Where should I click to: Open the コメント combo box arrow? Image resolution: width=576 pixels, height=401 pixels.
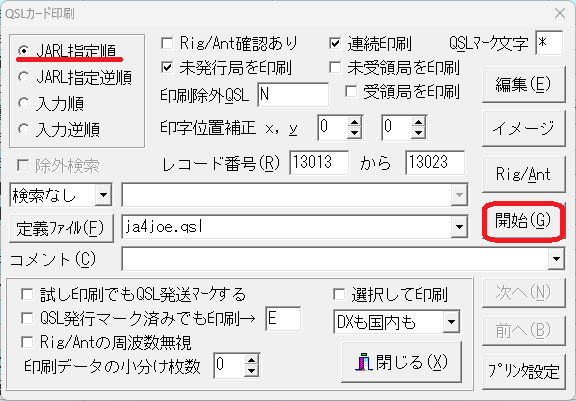click(x=556, y=259)
